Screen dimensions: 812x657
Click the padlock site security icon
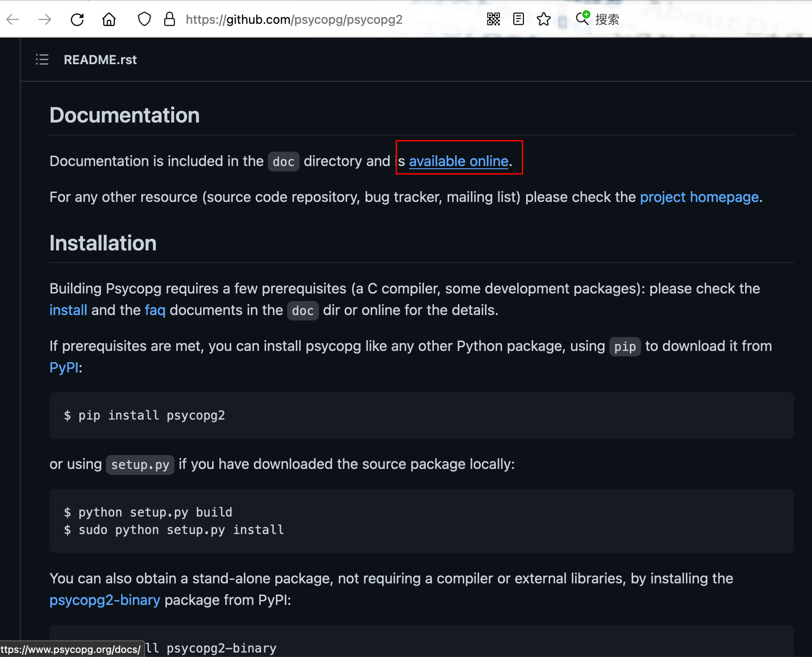pos(169,19)
